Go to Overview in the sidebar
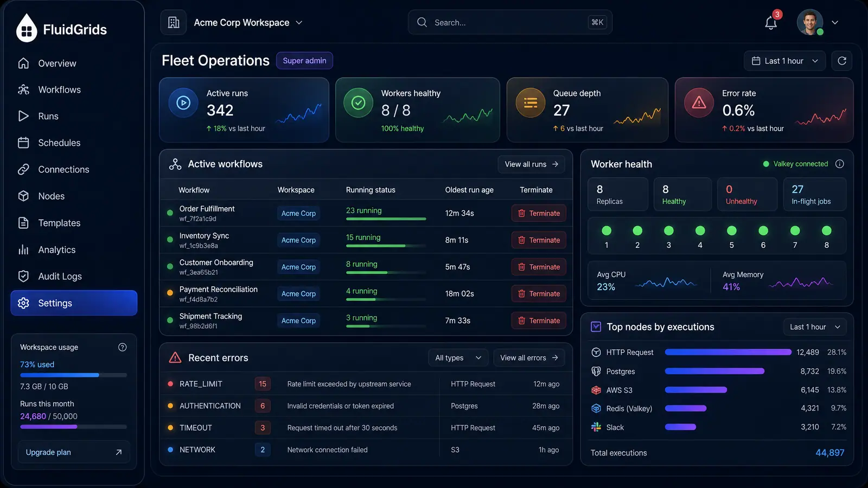 point(74,63)
